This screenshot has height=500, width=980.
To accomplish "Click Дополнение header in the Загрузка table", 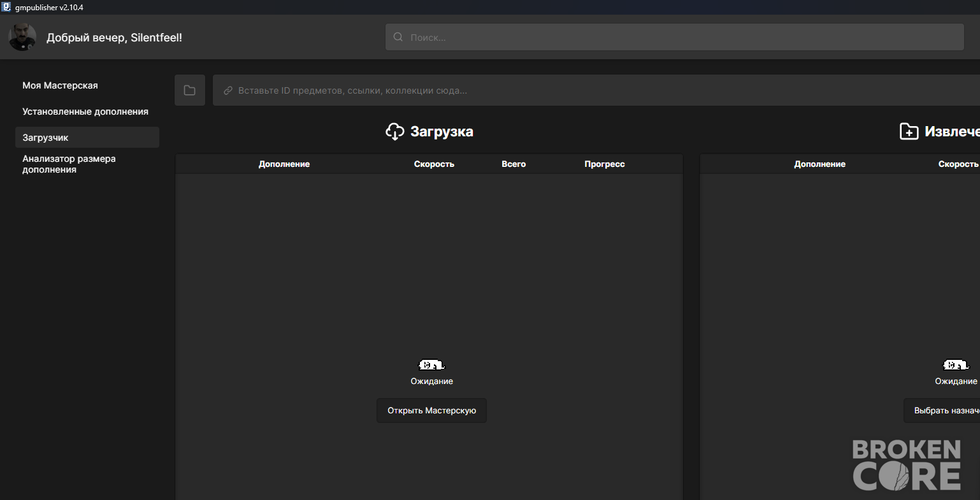I will [284, 164].
